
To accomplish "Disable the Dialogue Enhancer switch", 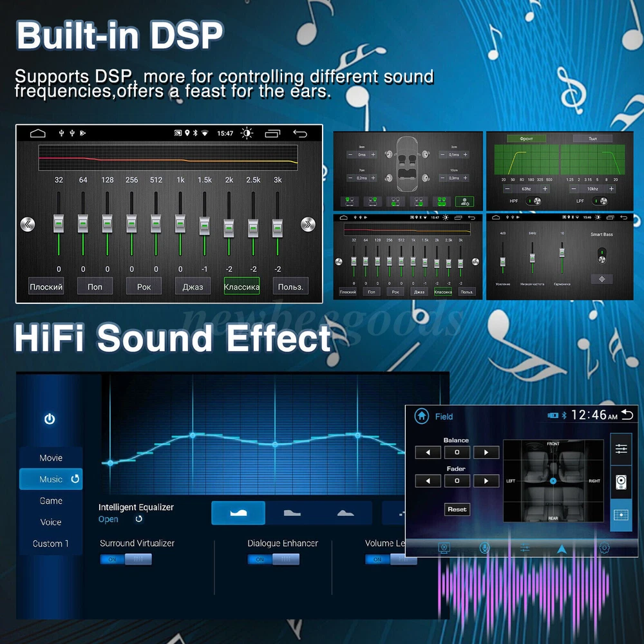I will point(273,559).
